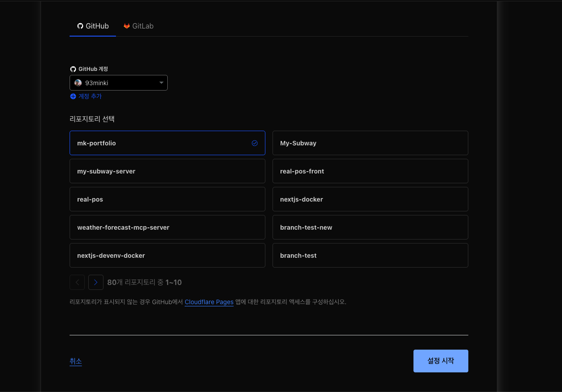The width and height of the screenshot is (562, 392).
Task: Click the 설정 시작 button
Action: 441,361
